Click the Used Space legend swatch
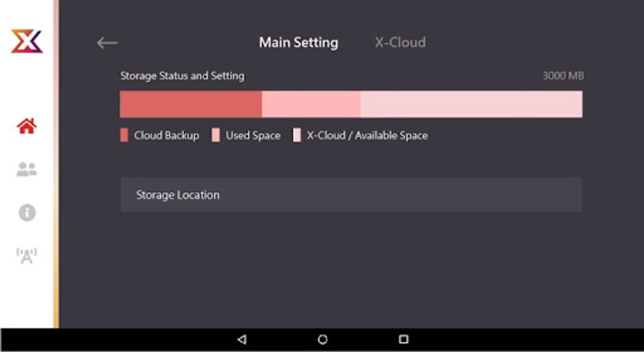This screenshot has width=644, height=352. pos(216,135)
